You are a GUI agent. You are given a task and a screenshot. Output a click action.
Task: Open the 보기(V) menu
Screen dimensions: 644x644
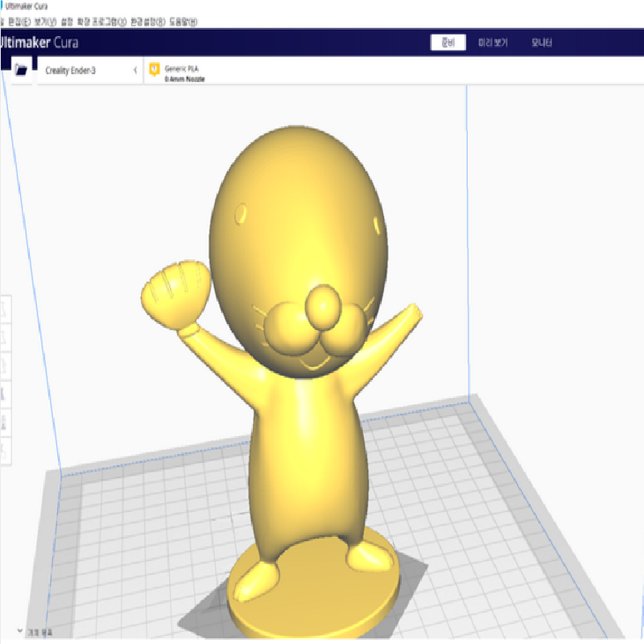coord(45,22)
